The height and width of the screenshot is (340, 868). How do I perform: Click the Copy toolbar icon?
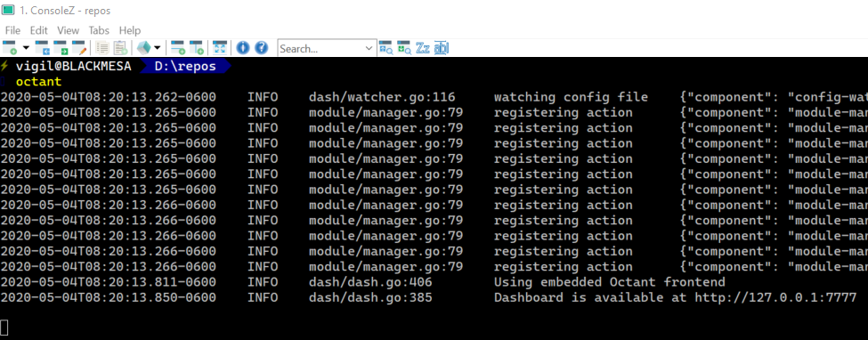(x=102, y=48)
